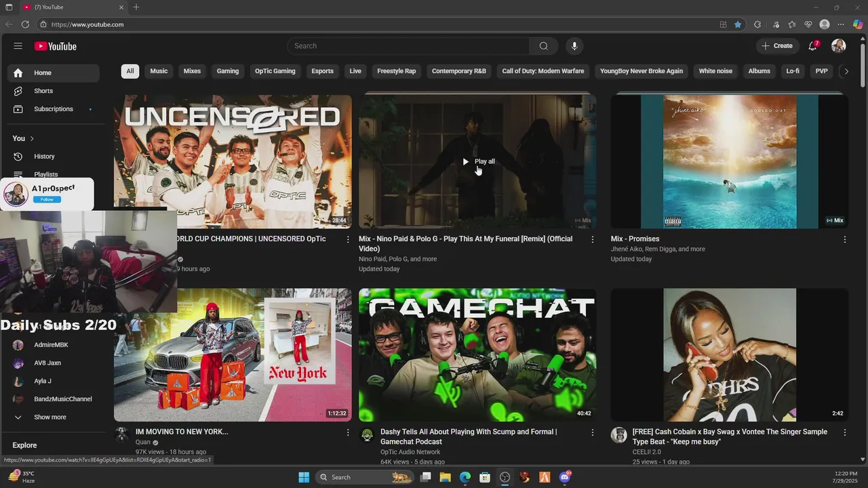This screenshot has width=868, height=488.
Task: Click the search magnifier button
Action: point(544,46)
